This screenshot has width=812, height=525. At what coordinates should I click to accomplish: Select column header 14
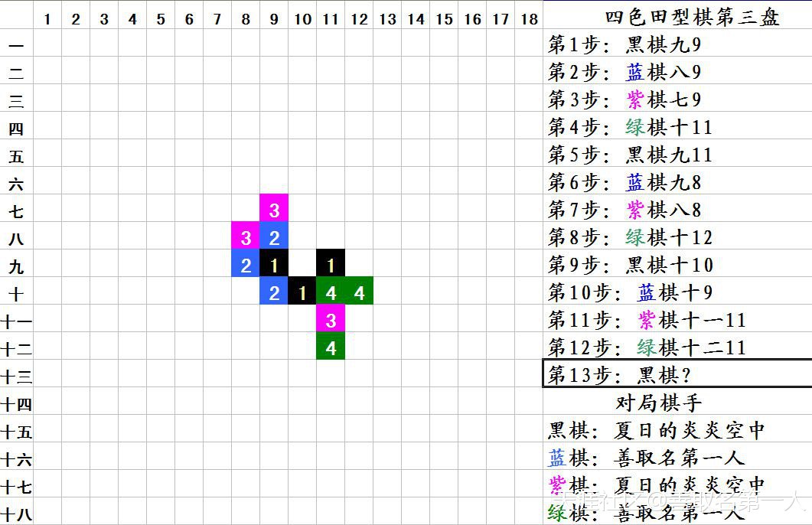point(416,19)
